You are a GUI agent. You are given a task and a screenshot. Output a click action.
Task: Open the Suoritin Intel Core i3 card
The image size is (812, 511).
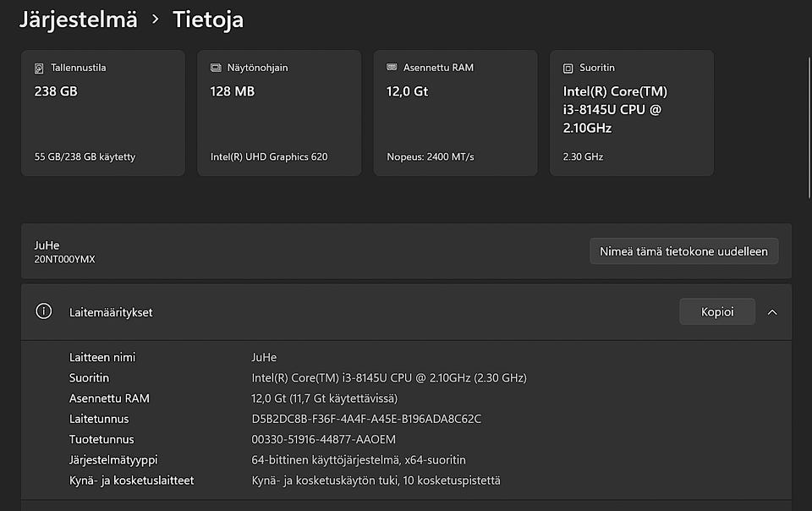click(x=631, y=113)
